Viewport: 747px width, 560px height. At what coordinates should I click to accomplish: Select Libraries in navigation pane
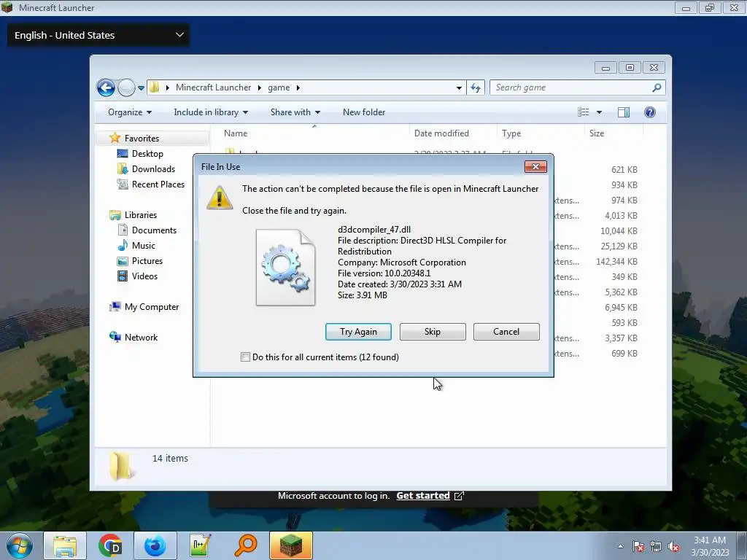141,215
